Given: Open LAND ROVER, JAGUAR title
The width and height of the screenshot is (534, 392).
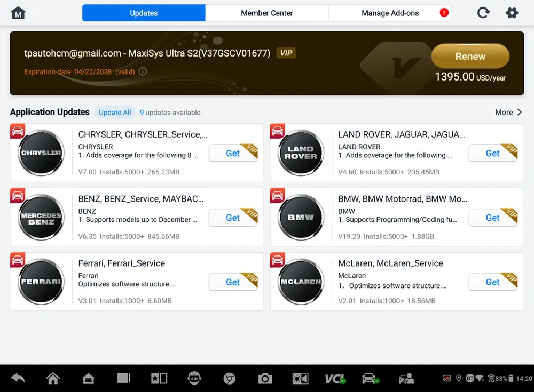Looking at the screenshot, I should click(x=401, y=135).
